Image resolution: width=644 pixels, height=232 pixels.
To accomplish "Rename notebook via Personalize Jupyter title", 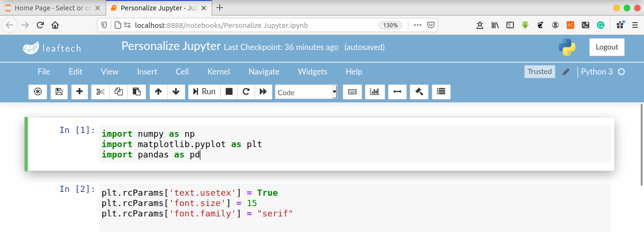I will (171, 46).
